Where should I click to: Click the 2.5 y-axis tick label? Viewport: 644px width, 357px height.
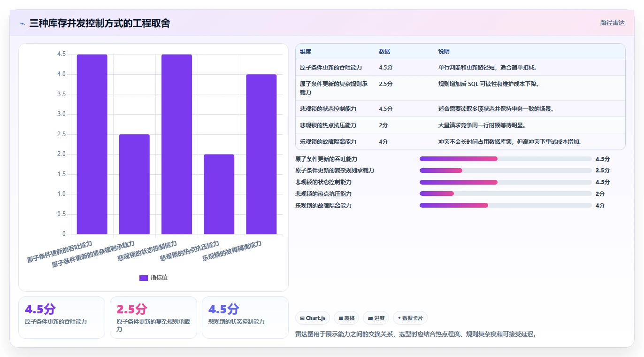click(x=61, y=134)
